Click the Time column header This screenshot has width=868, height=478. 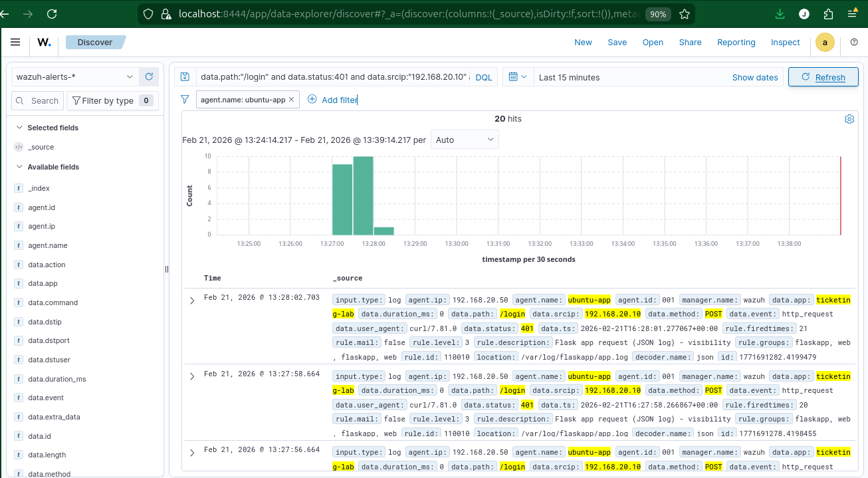[213, 278]
